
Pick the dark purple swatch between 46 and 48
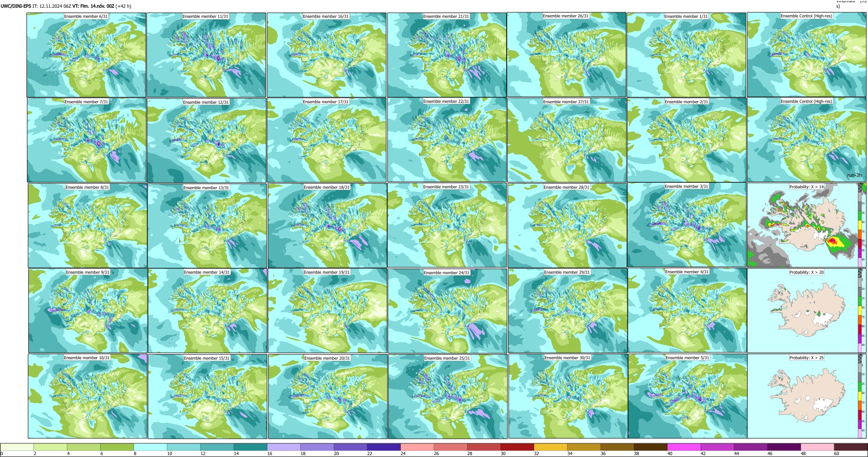click(x=784, y=447)
